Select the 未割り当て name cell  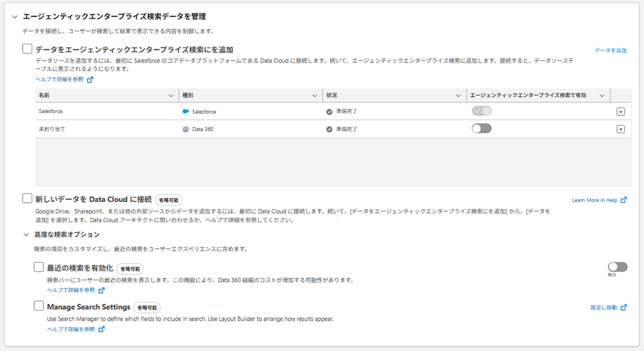pos(52,129)
